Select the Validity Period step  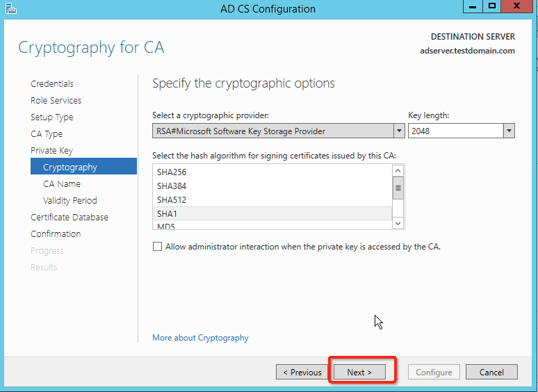(70, 201)
